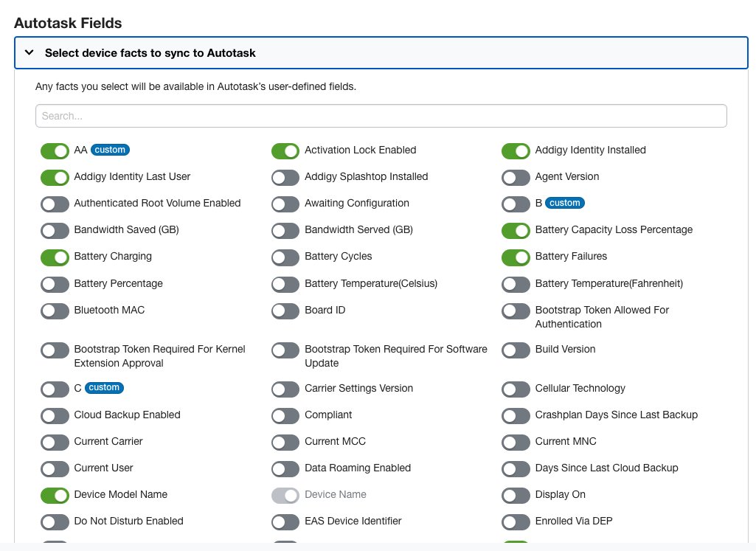756x551 pixels.
Task: Turn off Device Model Name toggle
Action: pyautogui.click(x=55, y=495)
